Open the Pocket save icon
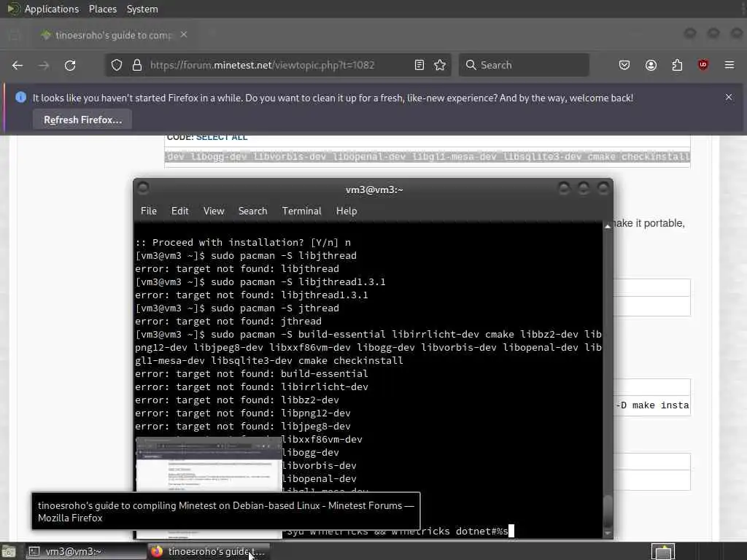 coord(624,65)
